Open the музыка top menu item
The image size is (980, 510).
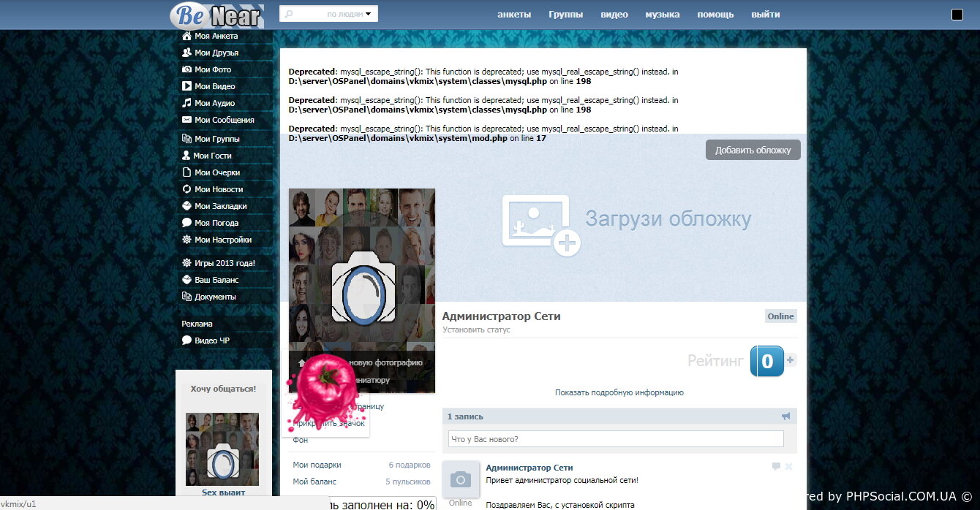point(662,15)
